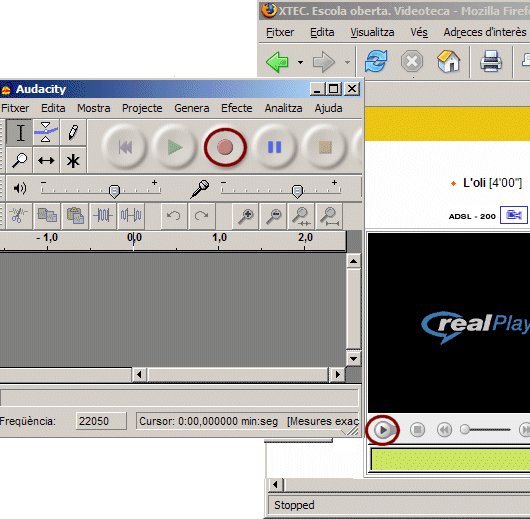Click the Redo arrow in Audacity
The width and height of the screenshot is (530, 519).
pyautogui.click(x=202, y=216)
